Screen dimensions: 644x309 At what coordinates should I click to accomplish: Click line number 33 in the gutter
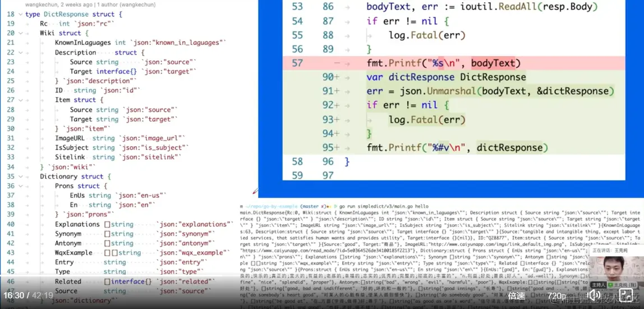(x=11, y=157)
